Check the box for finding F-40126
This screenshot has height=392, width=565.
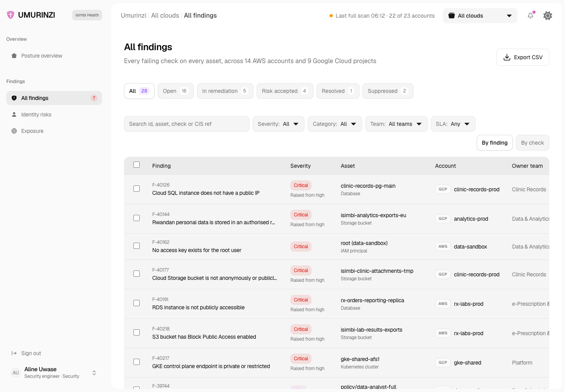point(137,189)
